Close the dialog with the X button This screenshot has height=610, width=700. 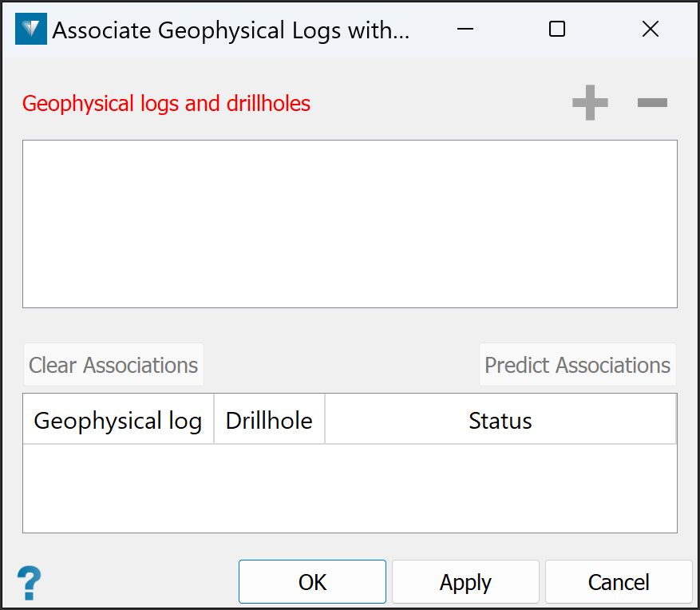(x=650, y=30)
